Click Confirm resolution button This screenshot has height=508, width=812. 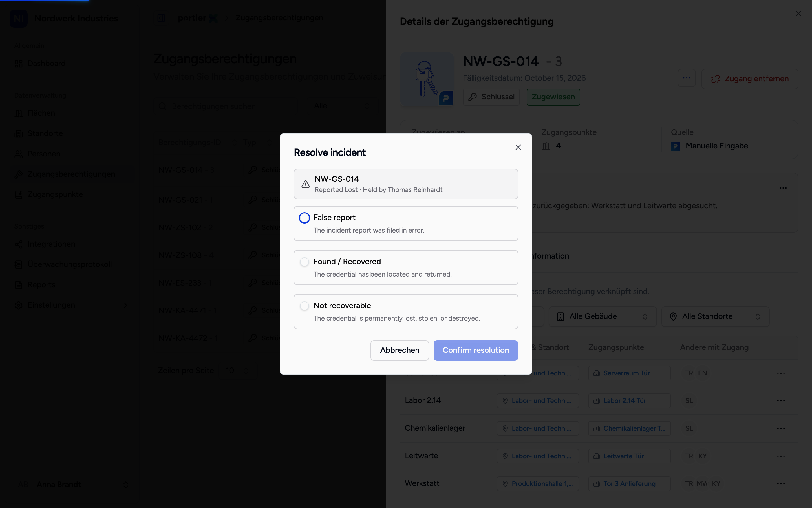tap(475, 351)
